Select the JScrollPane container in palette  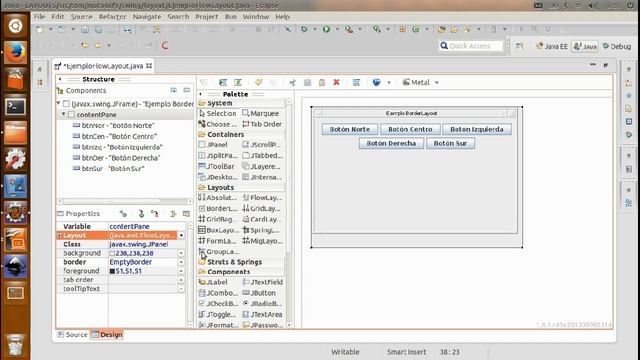coord(262,144)
